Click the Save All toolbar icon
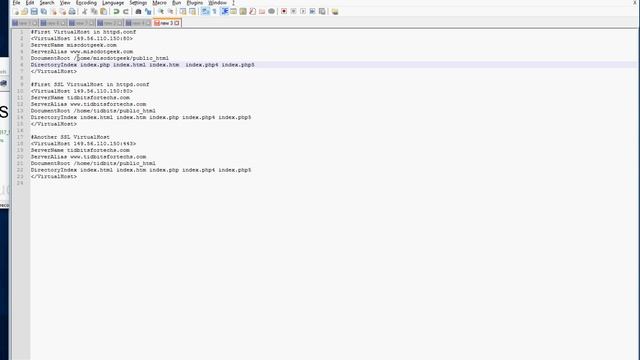640x360 pixels. [x=44, y=11]
